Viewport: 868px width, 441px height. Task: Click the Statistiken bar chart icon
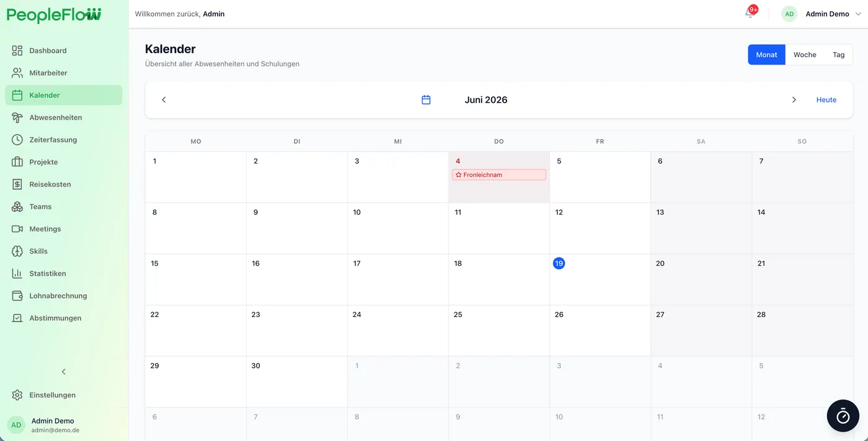pyautogui.click(x=17, y=274)
